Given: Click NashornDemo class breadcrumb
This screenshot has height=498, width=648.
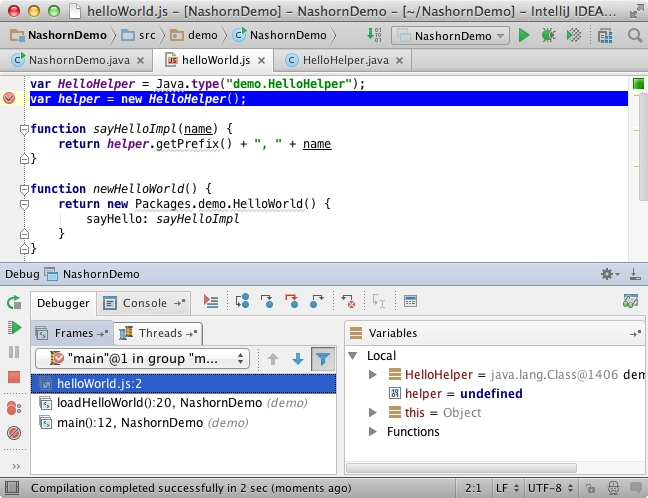Looking at the screenshot, I should click(280, 36).
